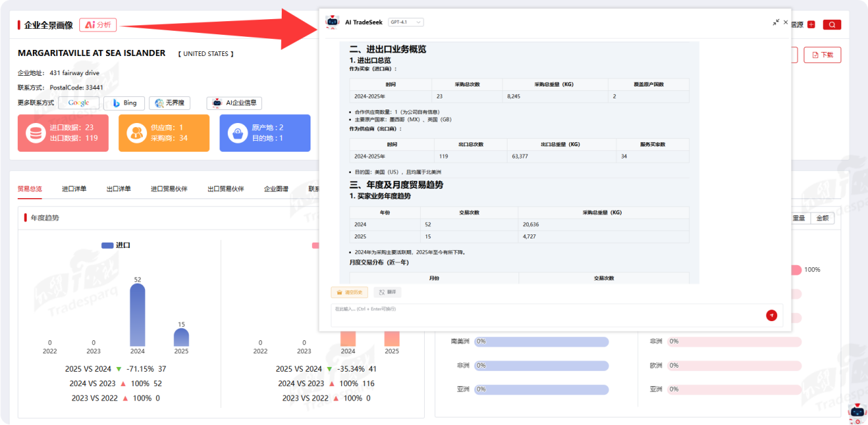This screenshot has width=868, height=425.
Task: Select the 金额 metric toggle
Action: (x=822, y=218)
